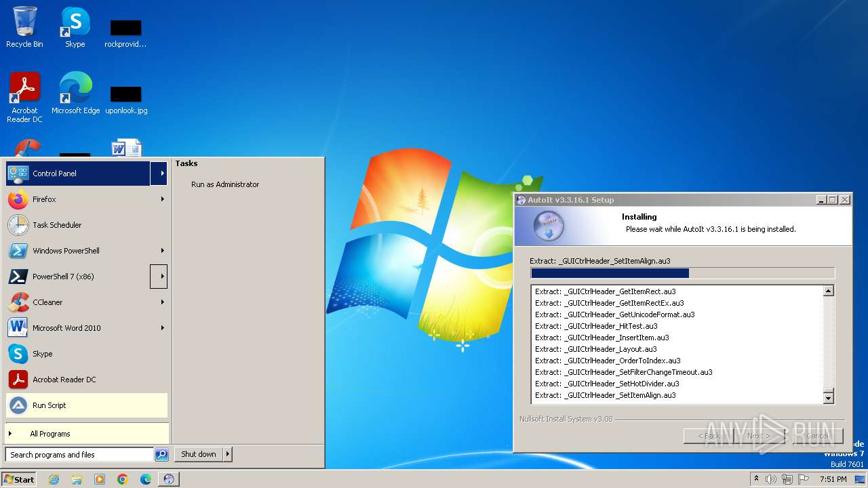Open clock showing 7:51 PM
This screenshot has width=868, height=488.
coord(833,479)
